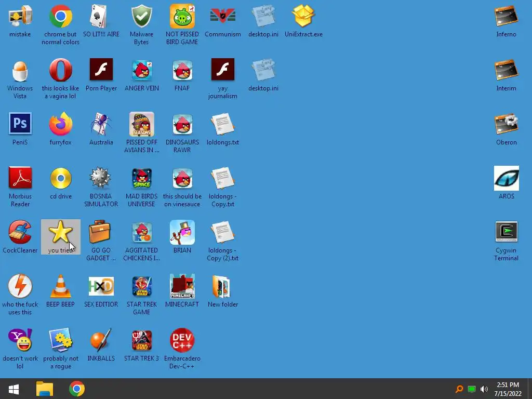Select 'this should be on vinesauce' icon
This screenshot has height=399, width=532.
(x=182, y=178)
